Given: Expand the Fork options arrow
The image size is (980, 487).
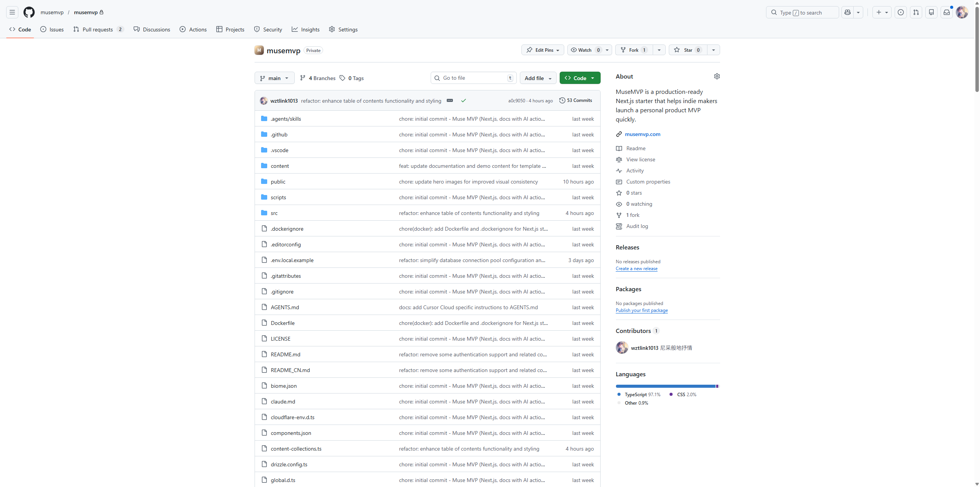Looking at the screenshot, I should (x=659, y=50).
